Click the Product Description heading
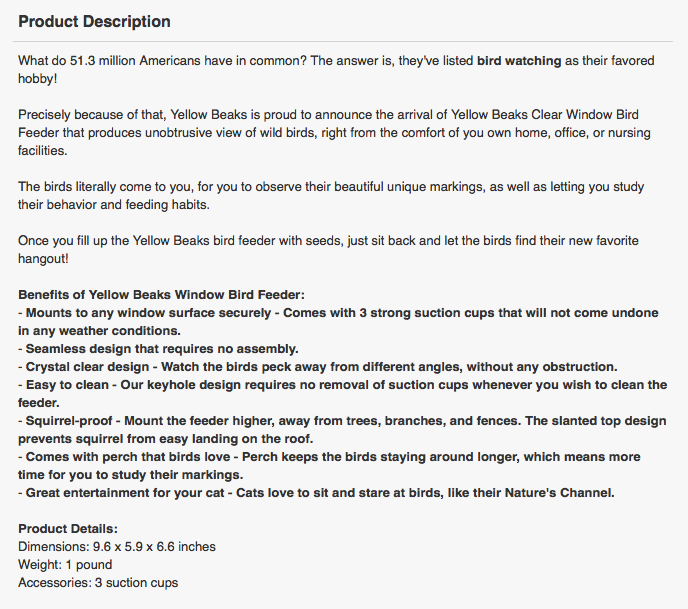Screen dimensions: 688x609 pyautogui.click(x=94, y=21)
